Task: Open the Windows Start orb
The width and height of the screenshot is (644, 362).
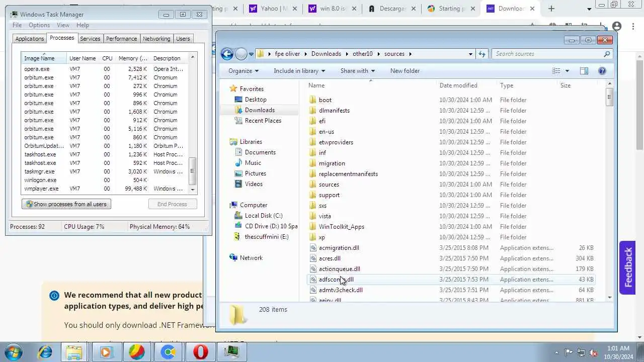Action: click(x=14, y=352)
